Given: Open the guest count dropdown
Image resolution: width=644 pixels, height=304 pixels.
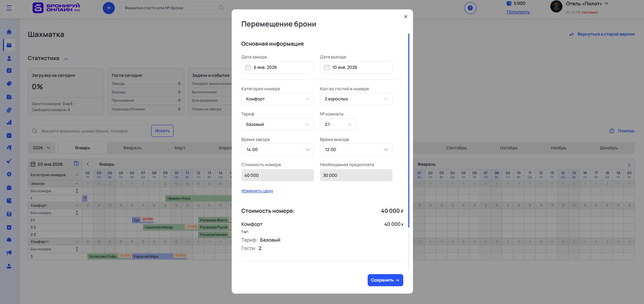Looking at the screenshot, I should (356, 99).
